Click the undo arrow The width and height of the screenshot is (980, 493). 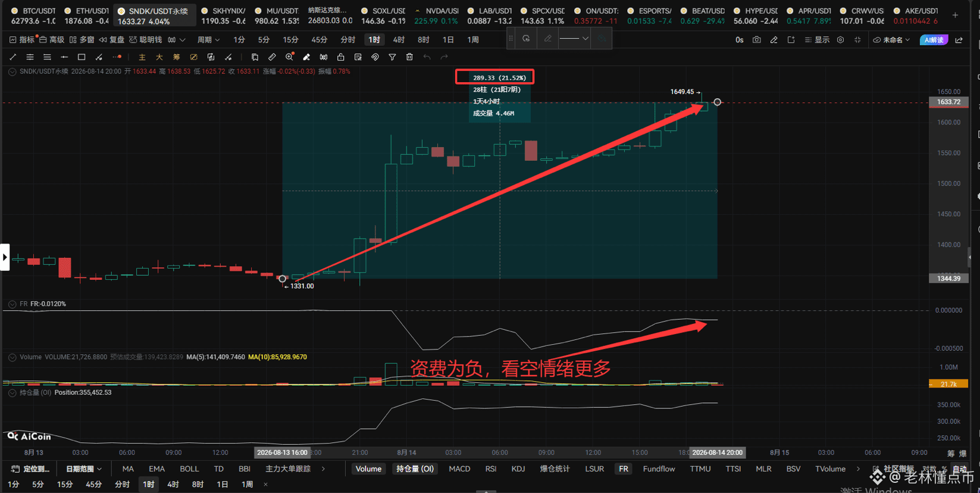(427, 57)
